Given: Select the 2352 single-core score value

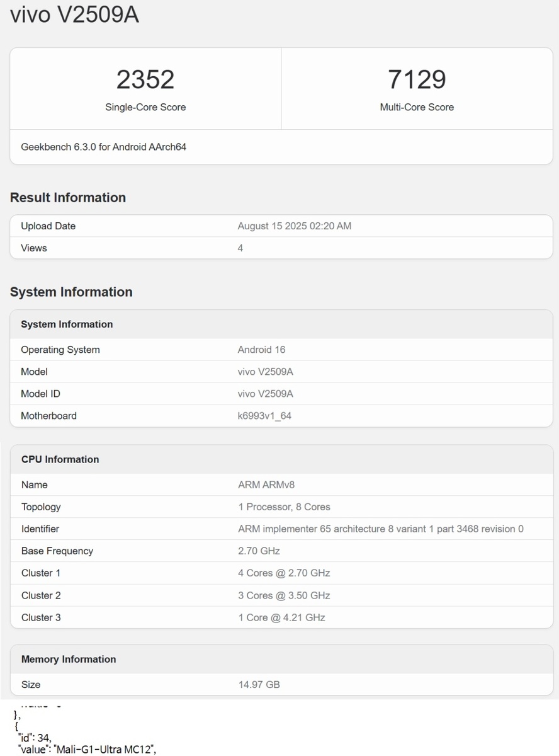Looking at the screenshot, I should [x=145, y=79].
